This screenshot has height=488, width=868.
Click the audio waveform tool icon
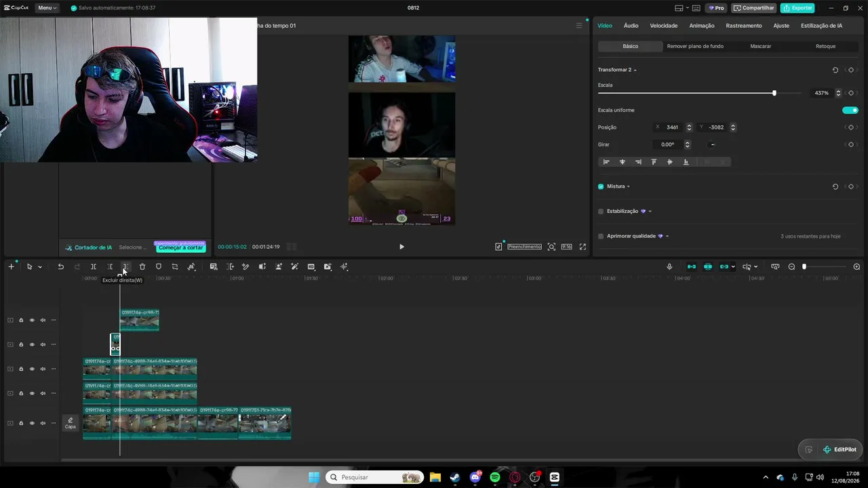[x=344, y=267]
